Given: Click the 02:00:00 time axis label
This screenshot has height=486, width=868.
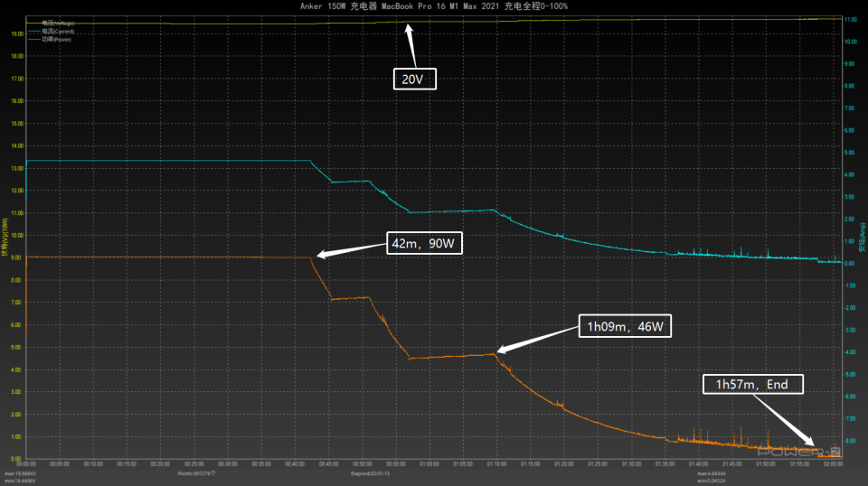Looking at the screenshot, I should pyautogui.click(x=833, y=464).
